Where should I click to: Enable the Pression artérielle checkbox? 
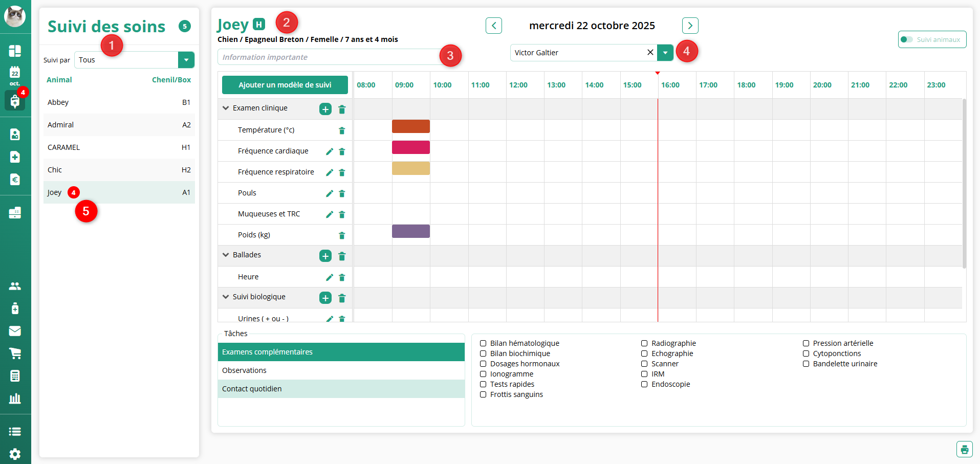pyautogui.click(x=806, y=343)
